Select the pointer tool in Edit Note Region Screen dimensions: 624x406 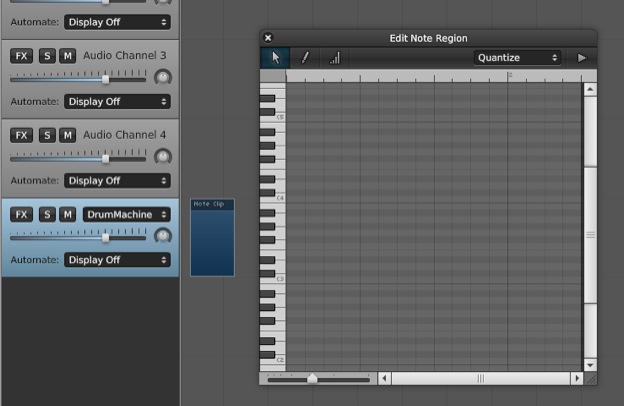(x=275, y=58)
